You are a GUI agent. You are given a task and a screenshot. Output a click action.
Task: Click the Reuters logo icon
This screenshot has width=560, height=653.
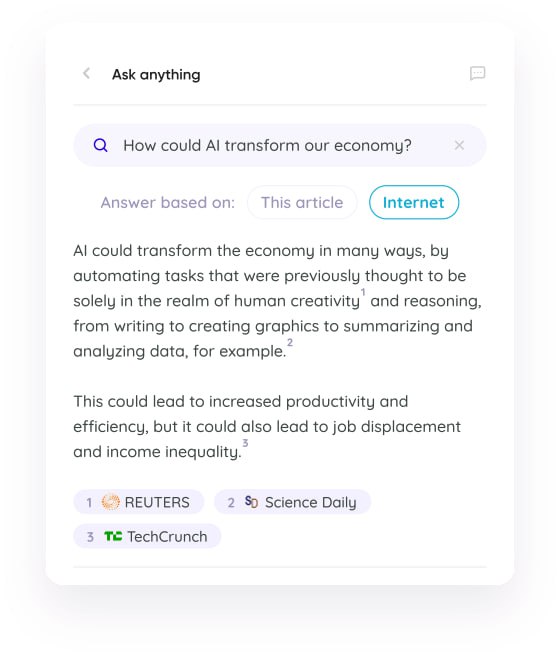[111, 502]
